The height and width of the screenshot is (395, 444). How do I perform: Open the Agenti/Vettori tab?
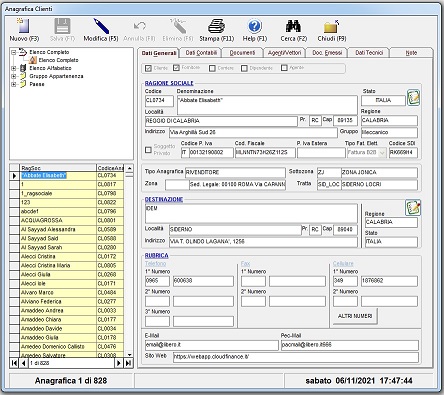284,53
